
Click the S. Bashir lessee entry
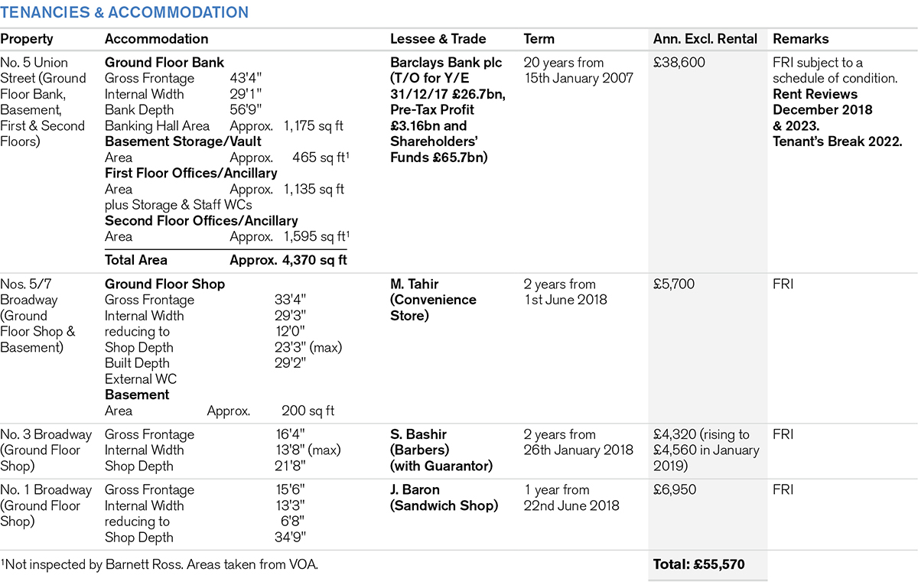point(422,434)
